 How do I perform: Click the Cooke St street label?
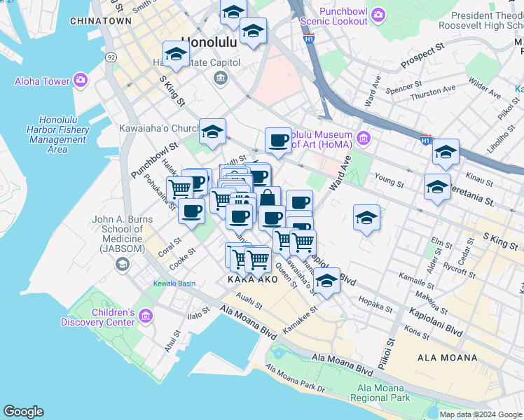click(182, 259)
